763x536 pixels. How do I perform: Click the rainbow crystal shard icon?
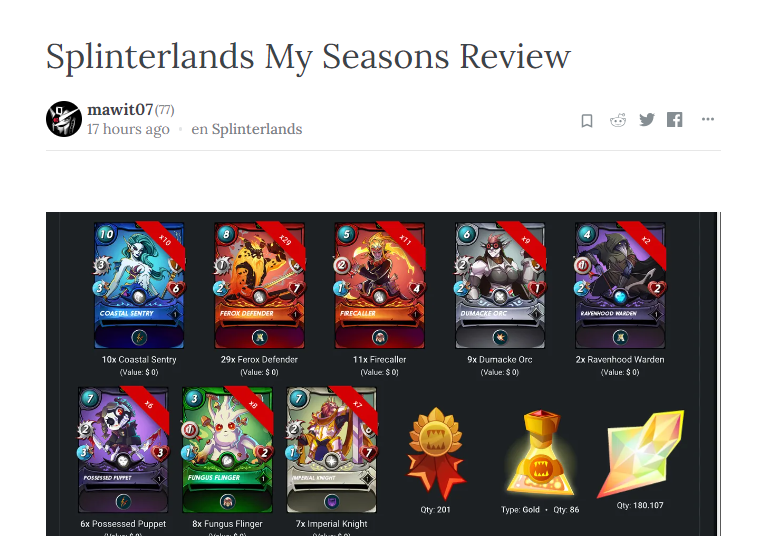point(641,452)
